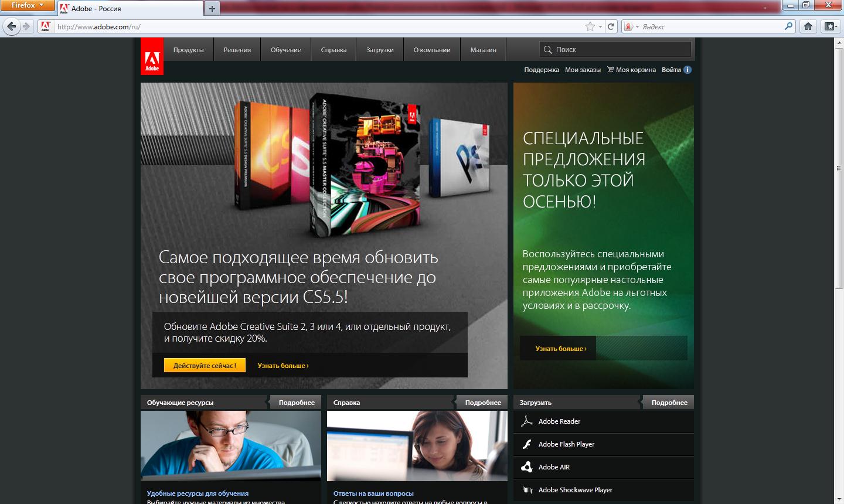
Task: Open the bookmarks menu icon beside Home
Action: coord(830,26)
